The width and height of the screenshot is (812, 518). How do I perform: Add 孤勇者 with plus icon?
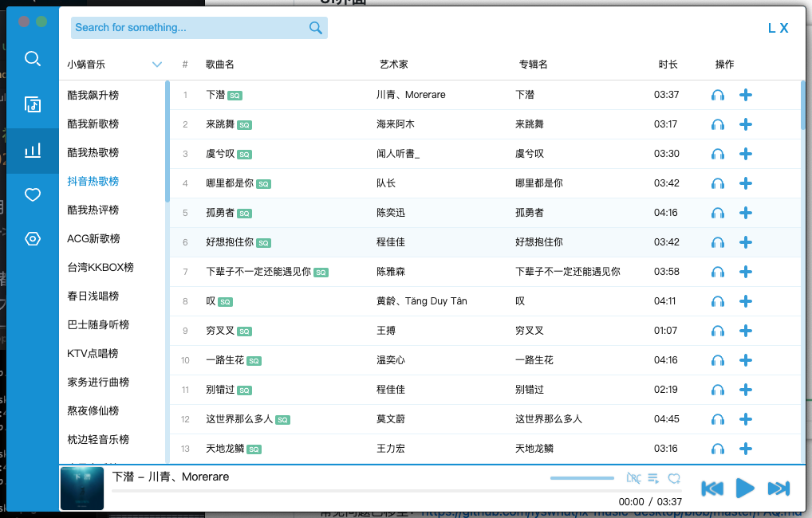(745, 213)
